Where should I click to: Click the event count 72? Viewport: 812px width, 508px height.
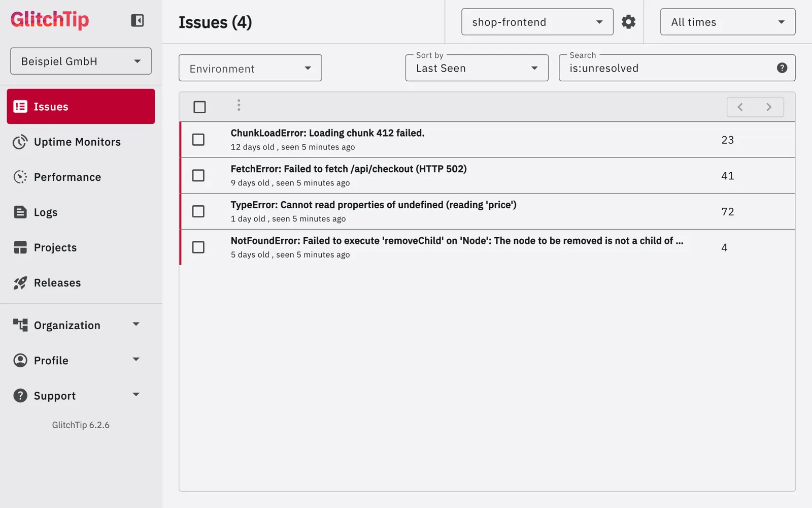click(728, 212)
